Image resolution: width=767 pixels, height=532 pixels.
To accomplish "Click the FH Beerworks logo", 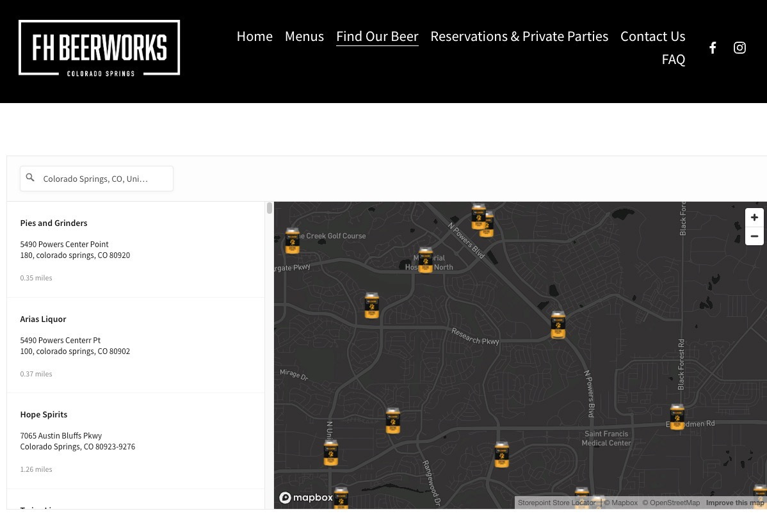I will 99,48.
